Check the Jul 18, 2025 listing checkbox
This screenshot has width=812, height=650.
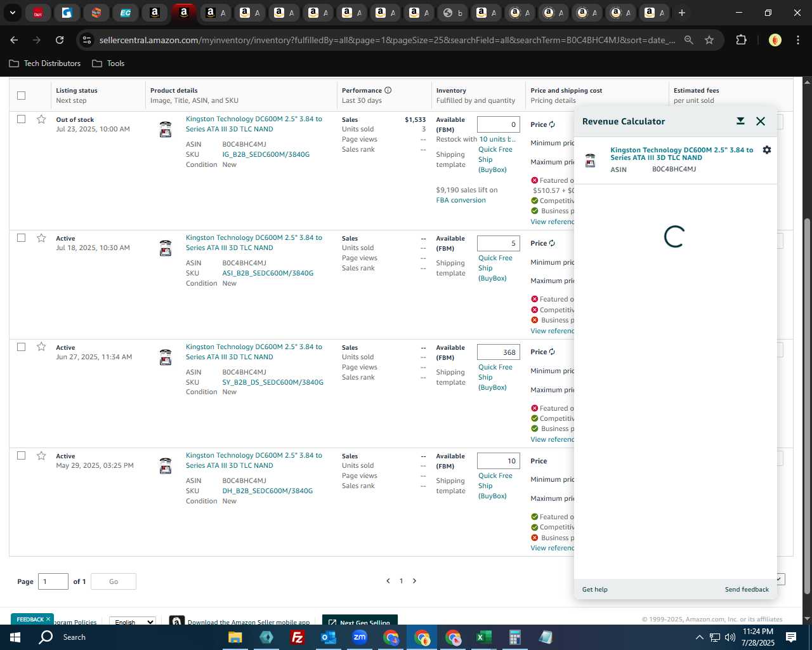pyautogui.click(x=21, y=238)
